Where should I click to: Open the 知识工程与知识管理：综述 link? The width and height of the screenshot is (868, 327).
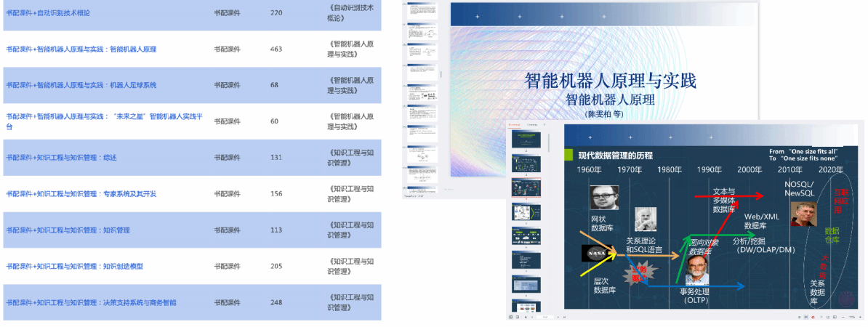61,158
